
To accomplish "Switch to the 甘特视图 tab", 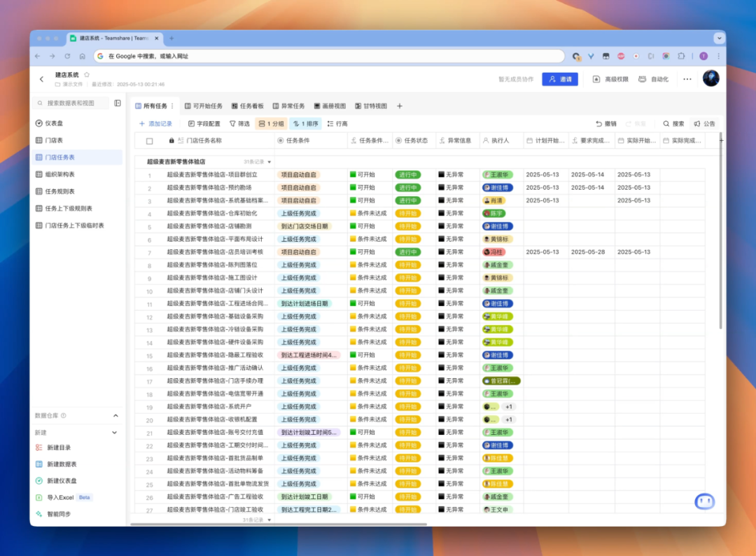I will pyautogui.click(x=371, y=106).
